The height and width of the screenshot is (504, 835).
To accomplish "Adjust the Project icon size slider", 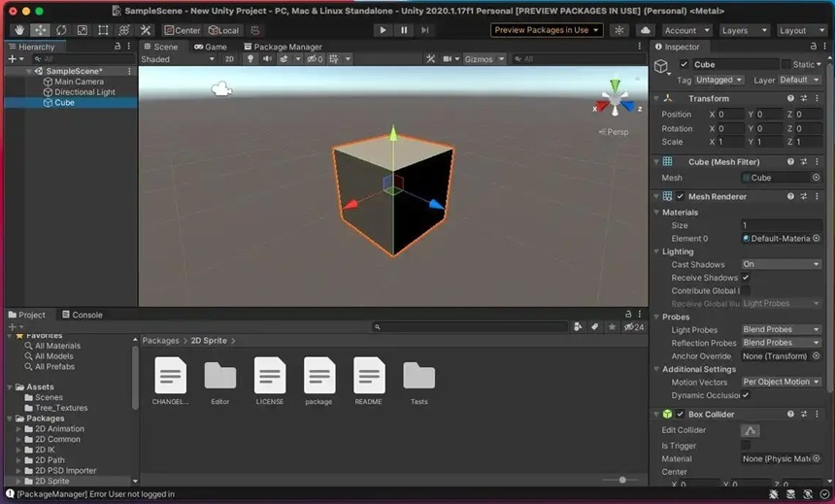I will pos(622,480).
